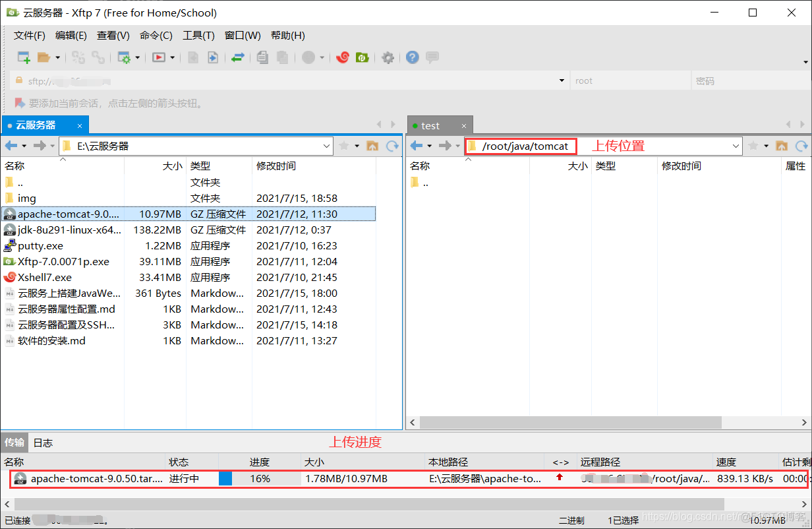Go back in the local 云服务器 pane
Viewport: 812px width, 529px height.
point(11,146)
